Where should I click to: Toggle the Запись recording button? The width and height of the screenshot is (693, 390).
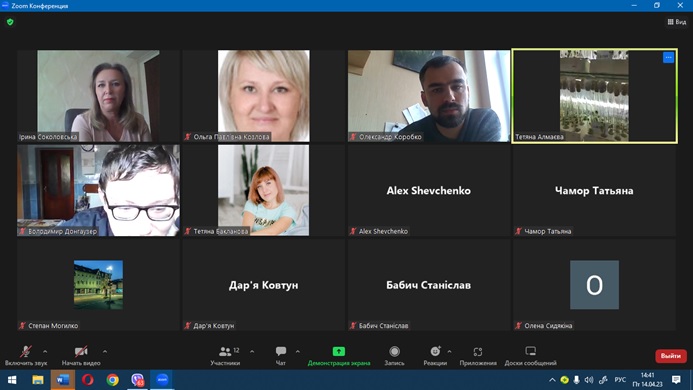tap(394, 356)
